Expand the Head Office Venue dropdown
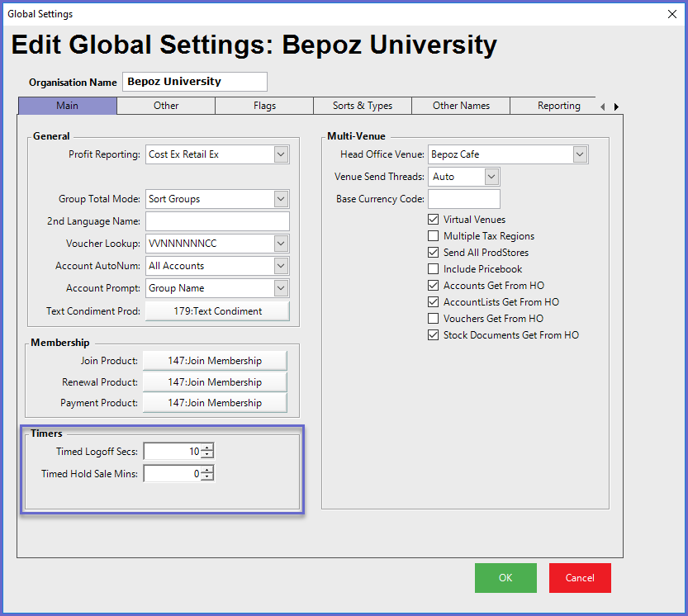 coord(579,154)
